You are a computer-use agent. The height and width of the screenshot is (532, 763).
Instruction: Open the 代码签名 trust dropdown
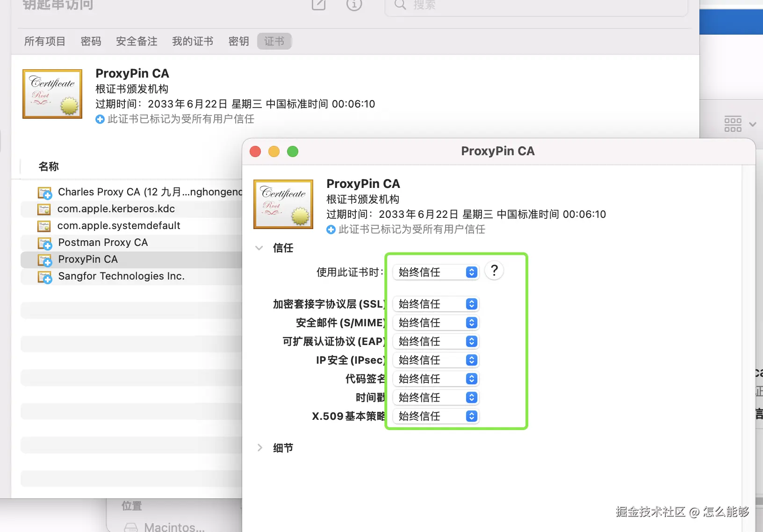pyautogui.click(x=436, y=379)
